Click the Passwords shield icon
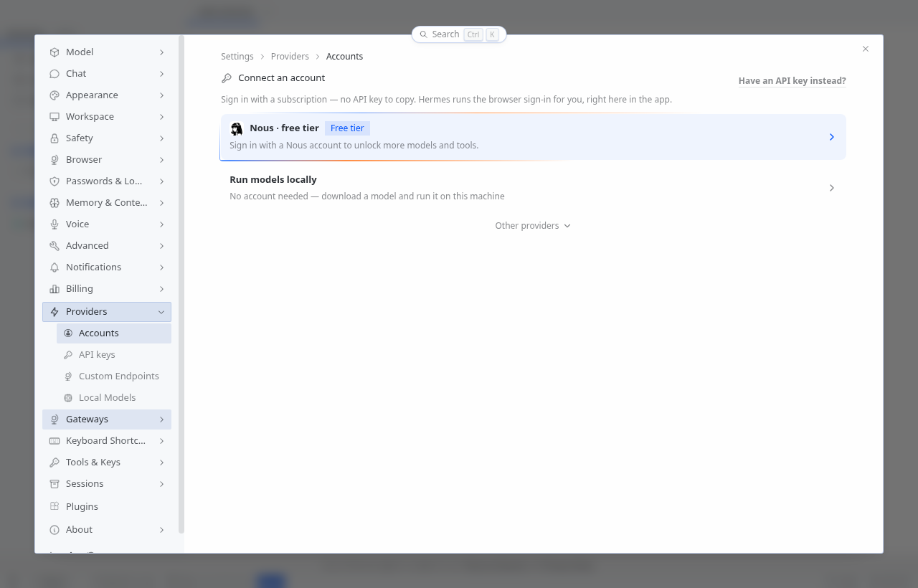This screenshot has width=918, height=588. [55, 181]
